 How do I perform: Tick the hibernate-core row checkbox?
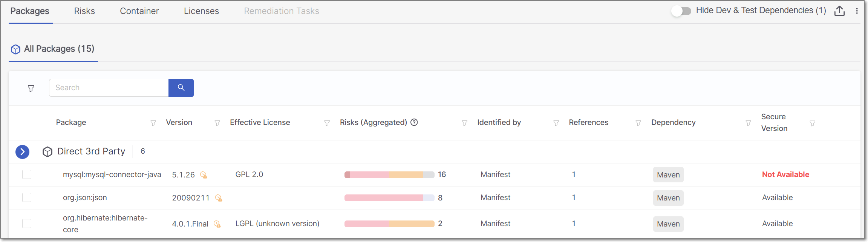[x=27, y=224]
